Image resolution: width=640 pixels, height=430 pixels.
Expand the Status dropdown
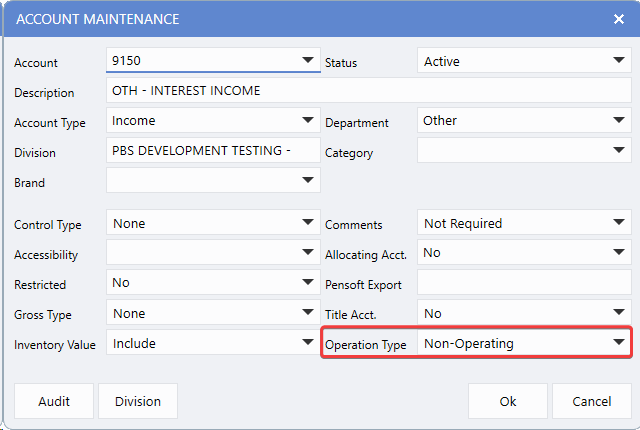619,61
